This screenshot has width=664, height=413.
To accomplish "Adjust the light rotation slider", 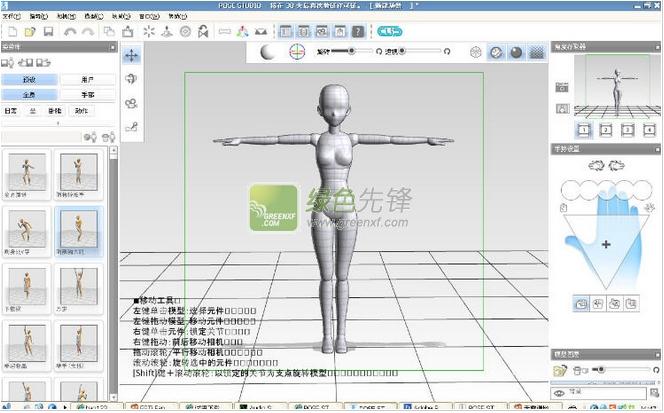I will pyautogui.click(x=351, y=51).
